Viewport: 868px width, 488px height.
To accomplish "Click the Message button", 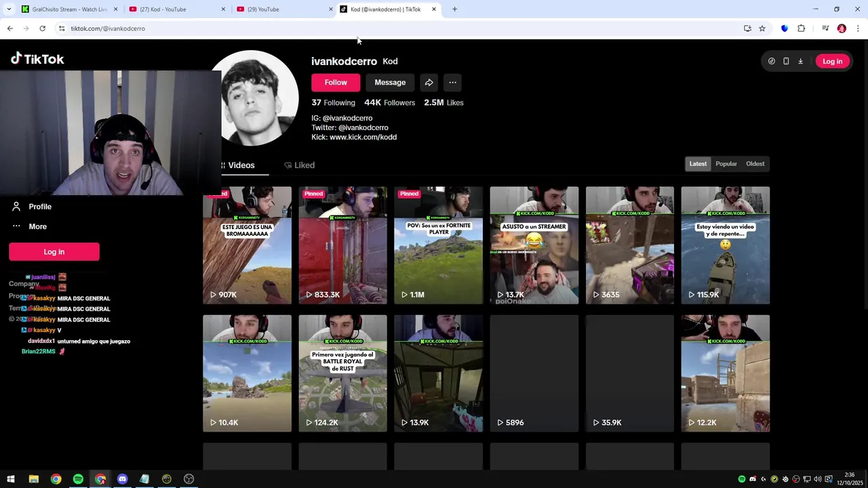I will [x=390, y=83].
